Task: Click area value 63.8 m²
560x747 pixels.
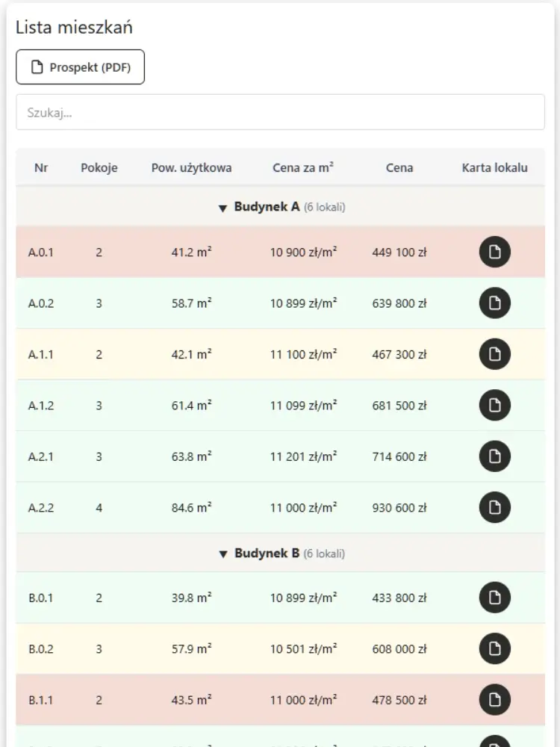Action: (191, 456)
